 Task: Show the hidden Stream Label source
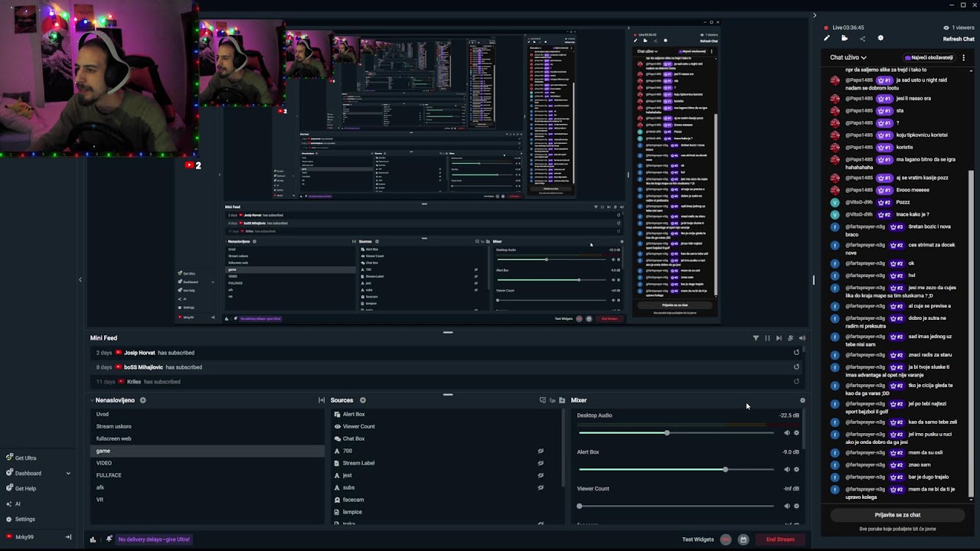(541, 463)
